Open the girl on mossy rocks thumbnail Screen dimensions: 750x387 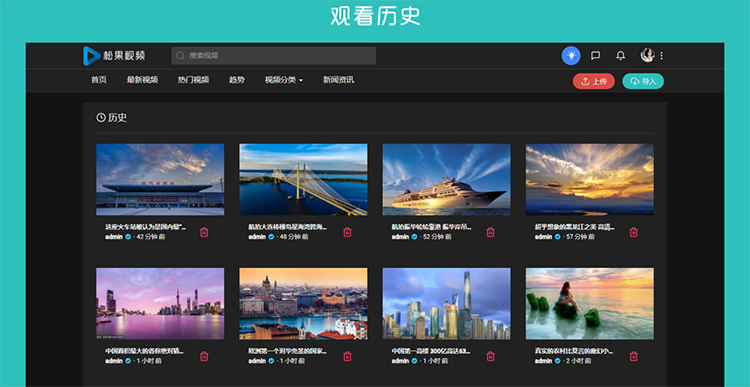pyautogui.click(x=590, y=303)
